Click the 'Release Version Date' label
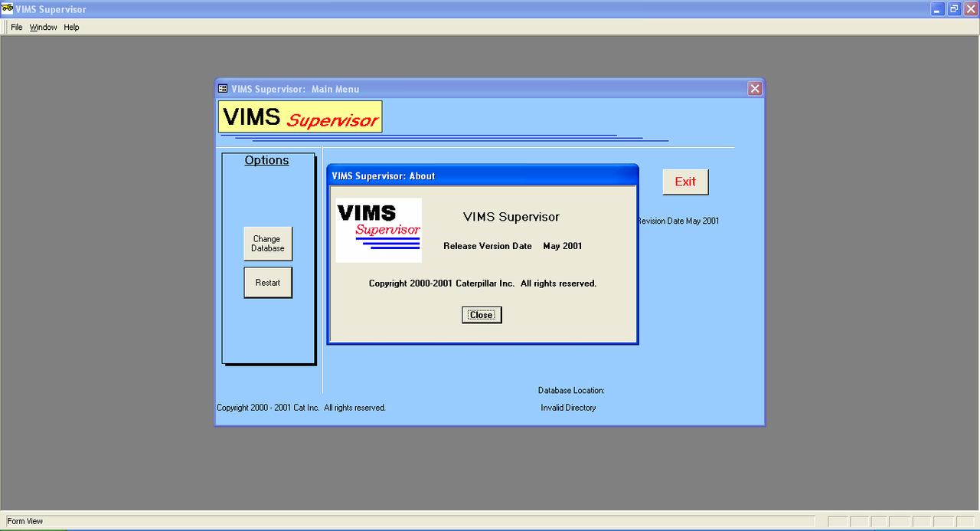Screen dimensions: 980x531 tap(488, 246)
